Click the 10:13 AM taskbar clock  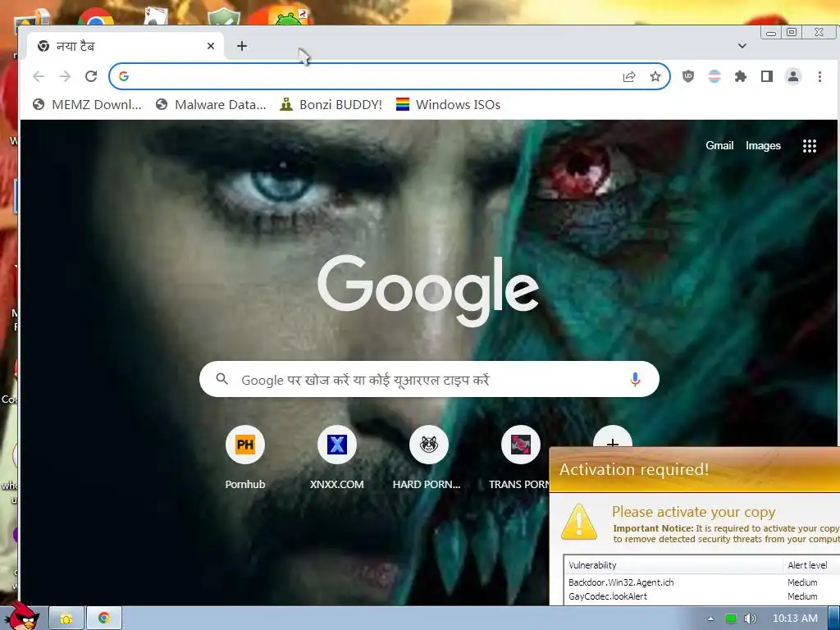tap(795, 619)
